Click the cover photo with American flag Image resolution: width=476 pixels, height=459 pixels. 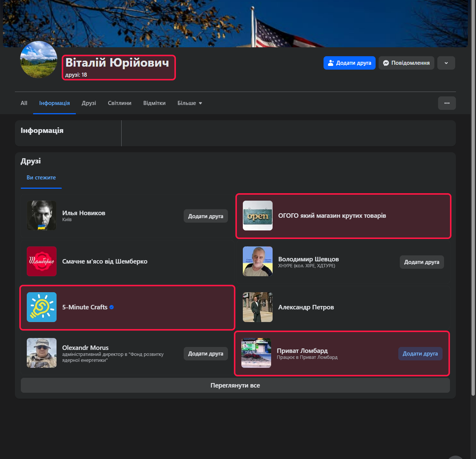(235, 23)
